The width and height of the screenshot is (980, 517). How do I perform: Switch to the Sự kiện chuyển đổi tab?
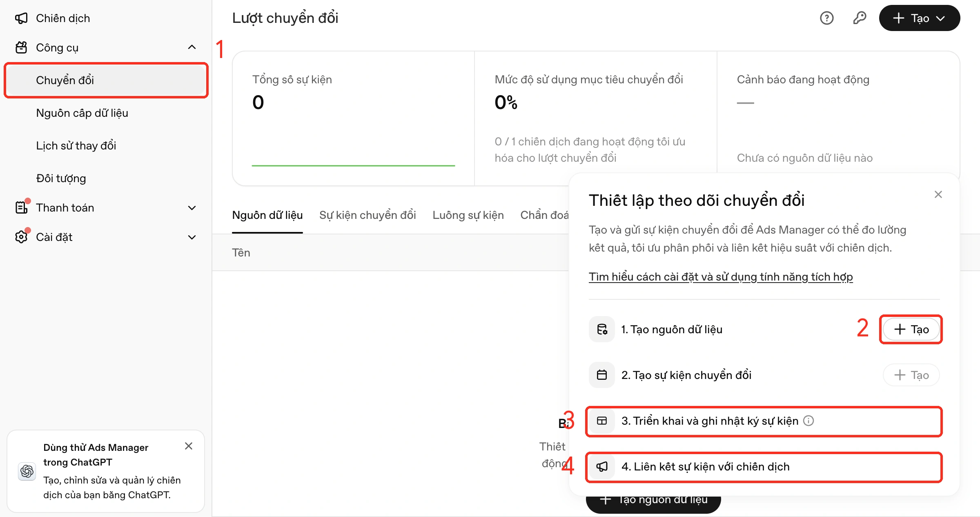367,215
